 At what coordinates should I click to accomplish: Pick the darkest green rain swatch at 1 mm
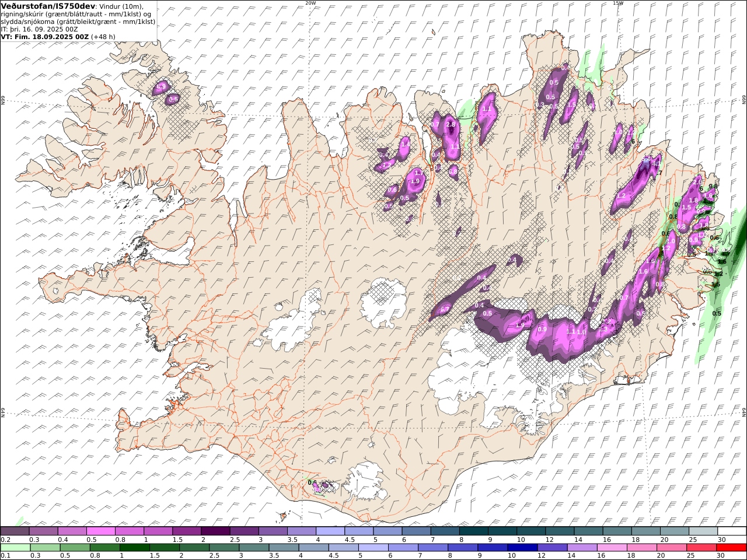(135, 547)
